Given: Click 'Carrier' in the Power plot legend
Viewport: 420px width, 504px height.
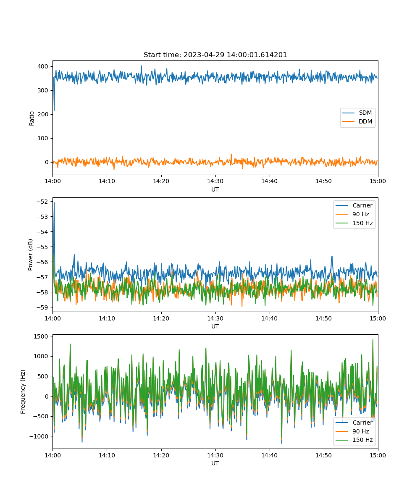Looking at the screenshot, I should coord(362,205).
